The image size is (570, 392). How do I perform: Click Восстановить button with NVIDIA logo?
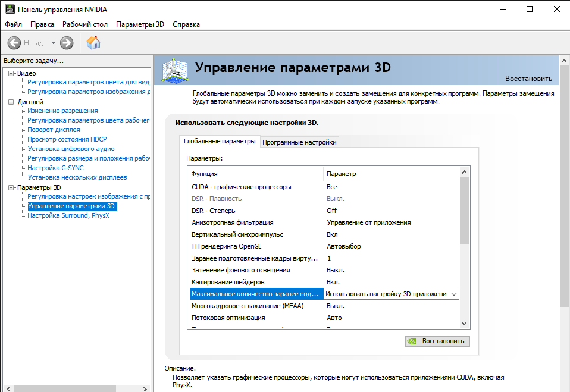pyautogui.click(x=437, y=341)
